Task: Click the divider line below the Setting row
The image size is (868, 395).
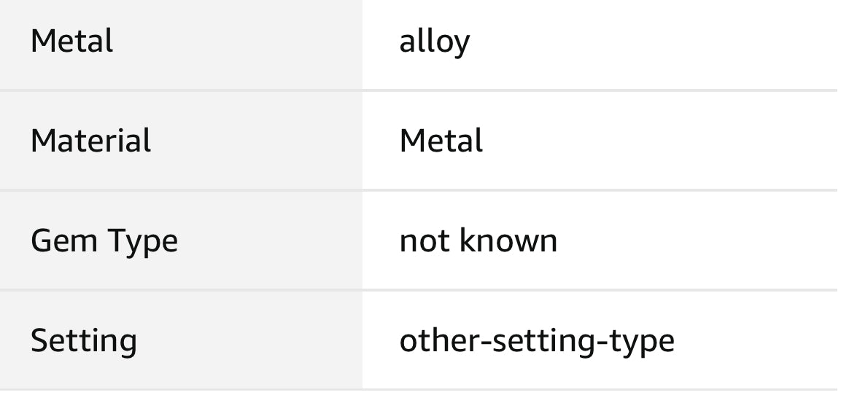Action: 418,390
